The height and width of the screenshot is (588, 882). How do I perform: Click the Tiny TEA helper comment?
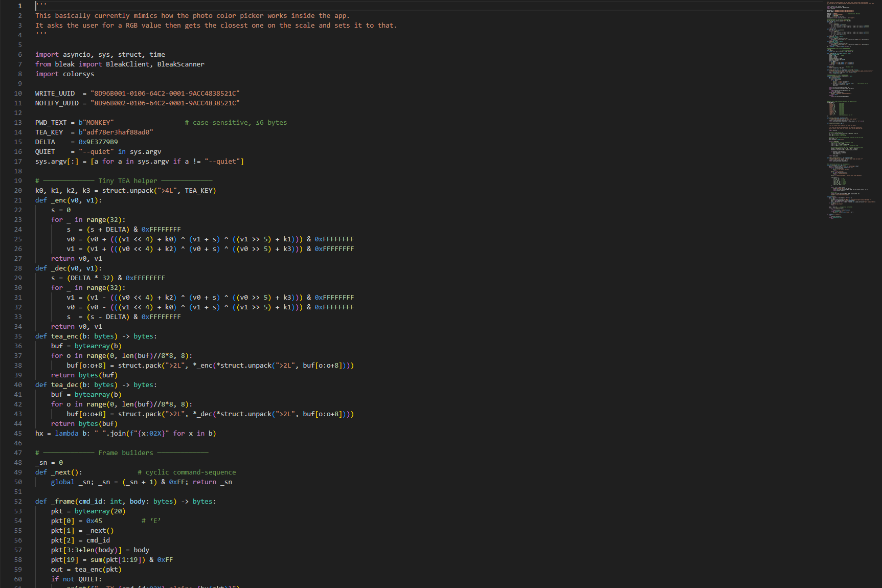pos(123,180)
